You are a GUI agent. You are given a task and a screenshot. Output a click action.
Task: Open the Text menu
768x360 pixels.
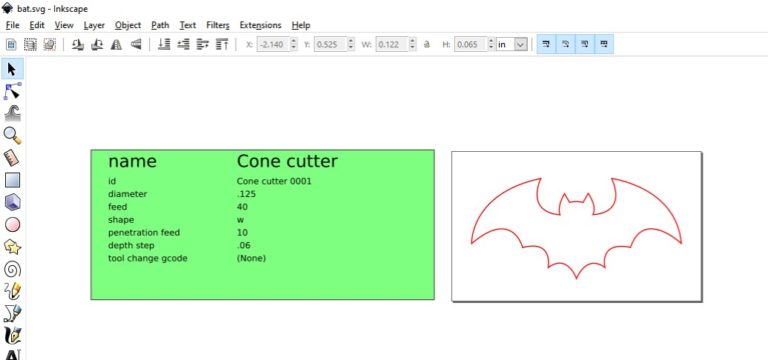tap(188, 25)
